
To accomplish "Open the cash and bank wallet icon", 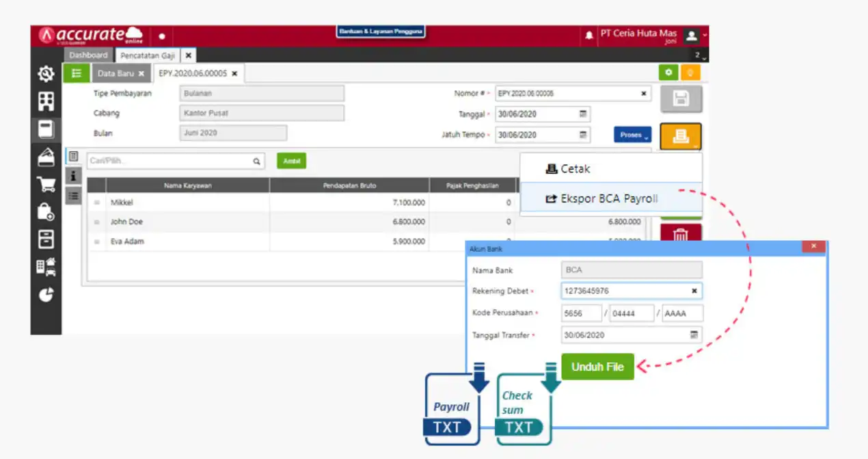I will pyautogui.click(x=46, y=157).
